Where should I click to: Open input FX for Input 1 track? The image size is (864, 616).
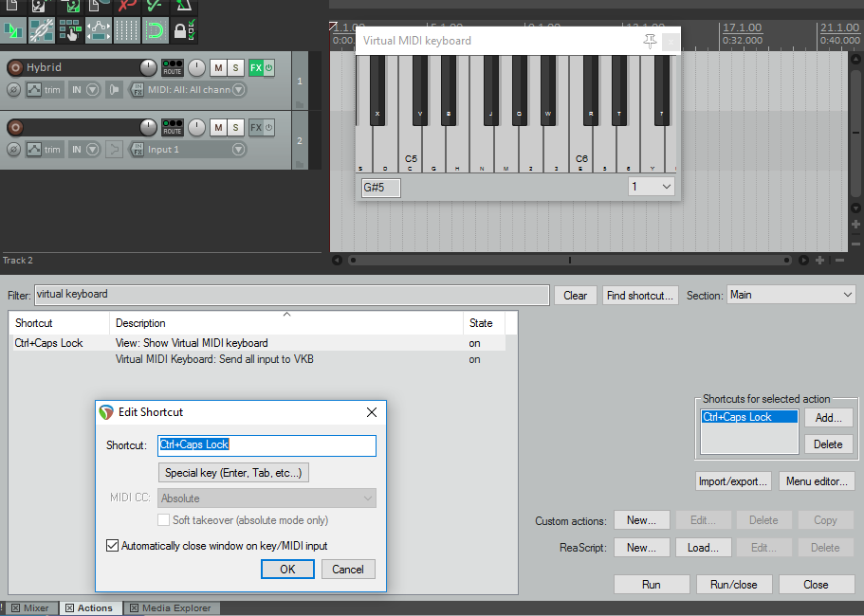[x=138, y=149]
